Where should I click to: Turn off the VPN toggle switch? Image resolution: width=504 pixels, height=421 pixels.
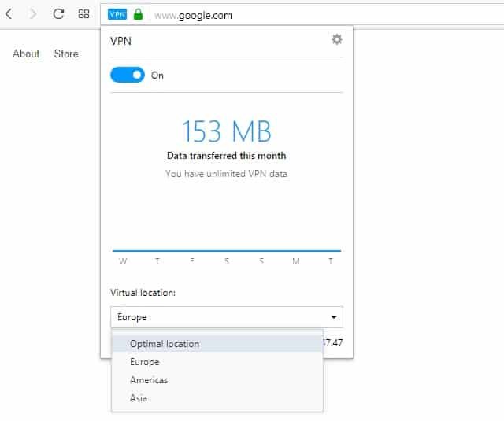click(128, 76)
